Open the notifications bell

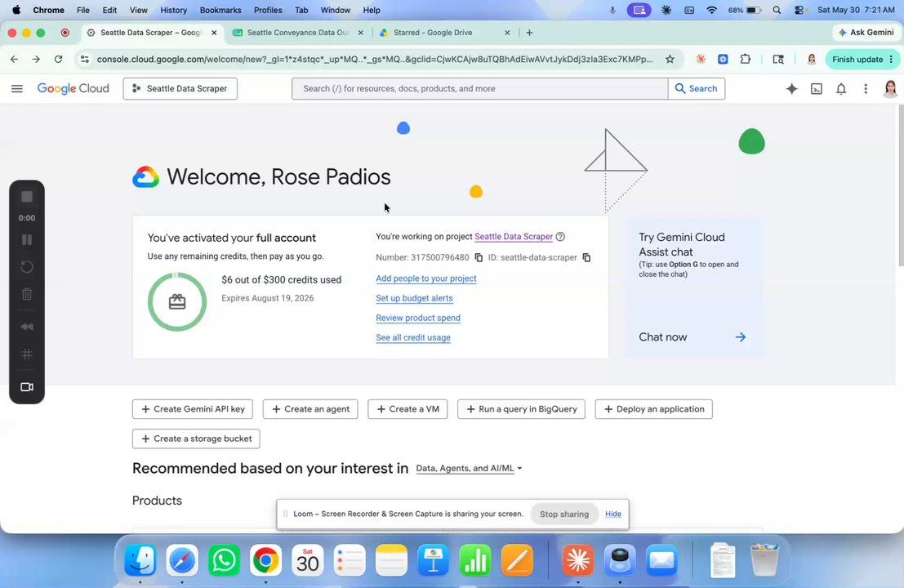click(x=841, y=89)
